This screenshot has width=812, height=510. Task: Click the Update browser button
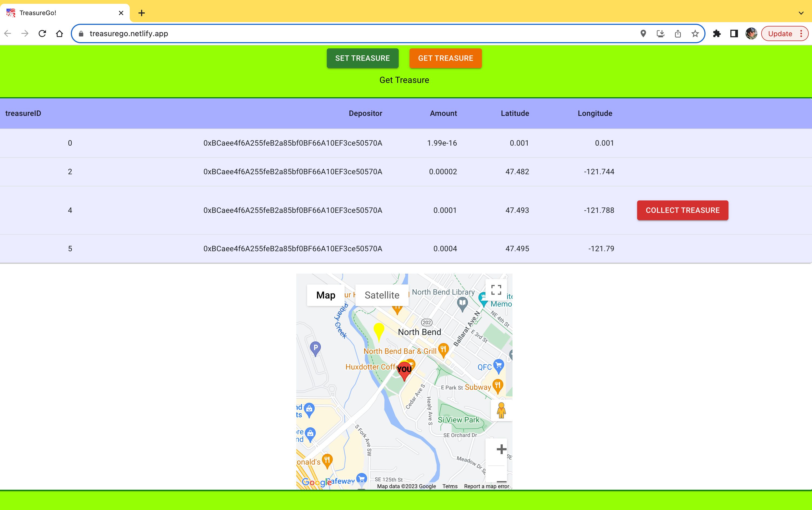pos(780,33)
